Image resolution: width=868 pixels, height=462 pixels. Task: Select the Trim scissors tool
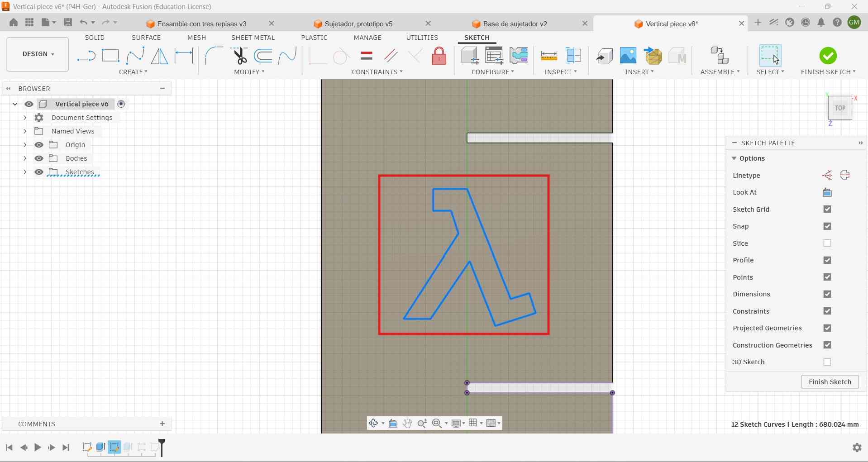click(239, 56)
